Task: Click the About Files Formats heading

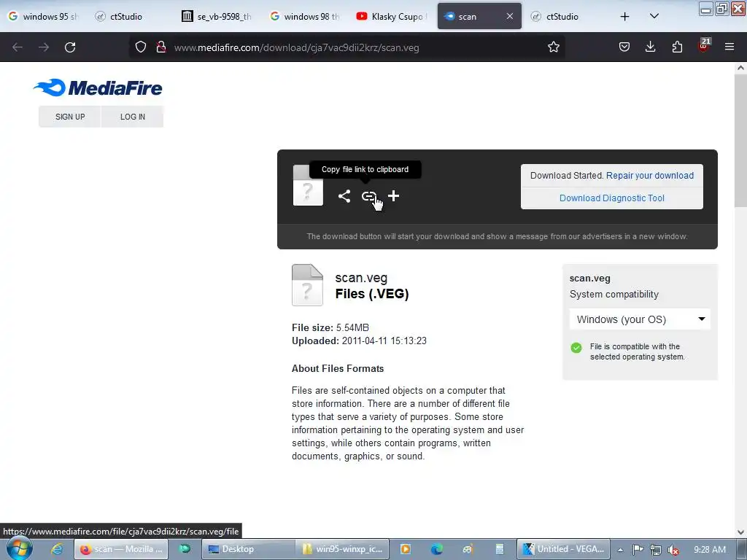Action: [338, 368]
